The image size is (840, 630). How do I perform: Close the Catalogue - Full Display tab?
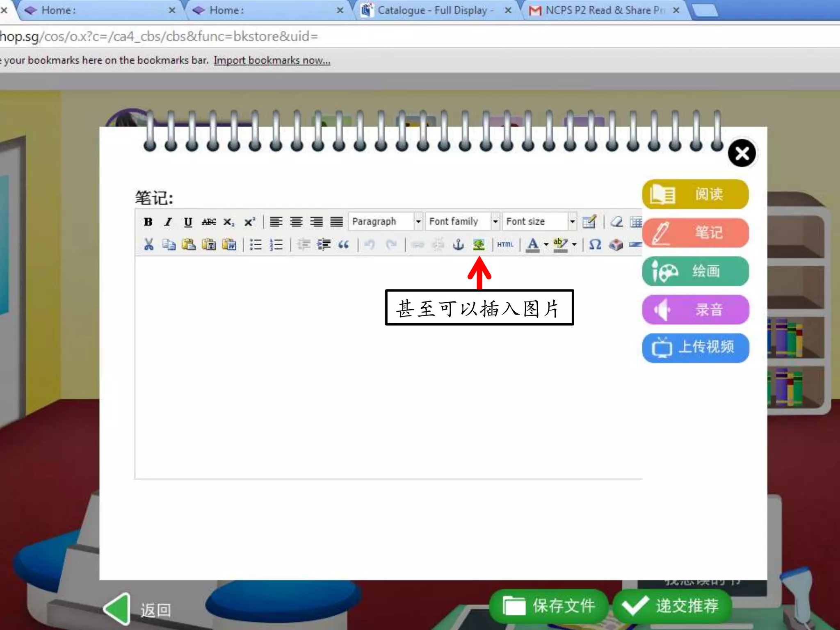(508, 10)
